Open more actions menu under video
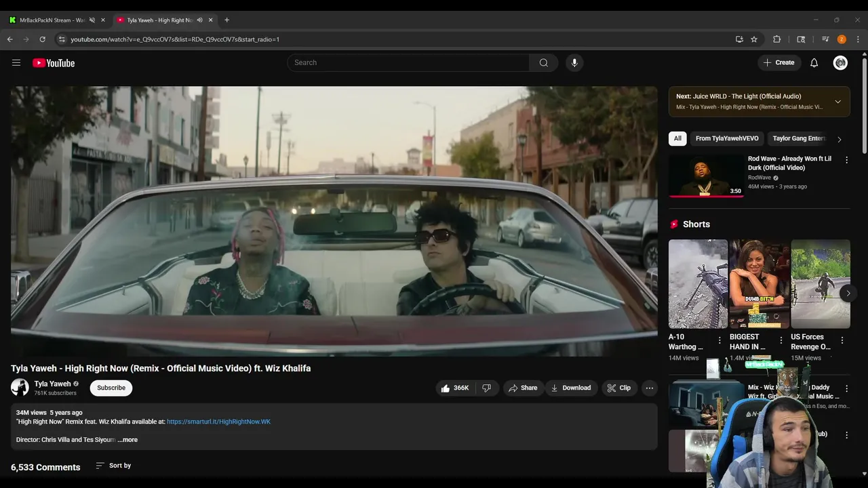The height and width of the screenshot is (488, 868). (650, 388)
